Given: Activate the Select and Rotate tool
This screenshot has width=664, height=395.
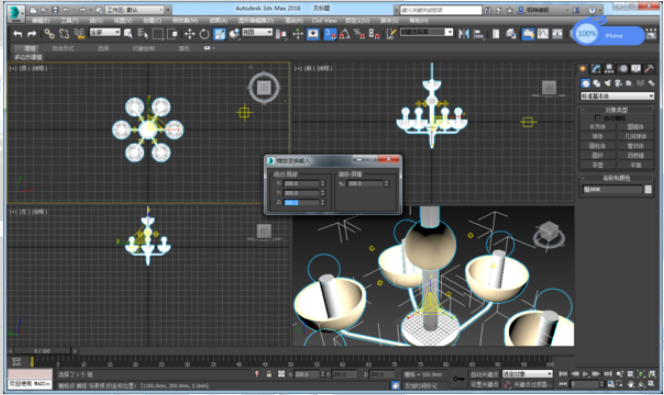Looking at the screenshot, I should coord(204,34).
